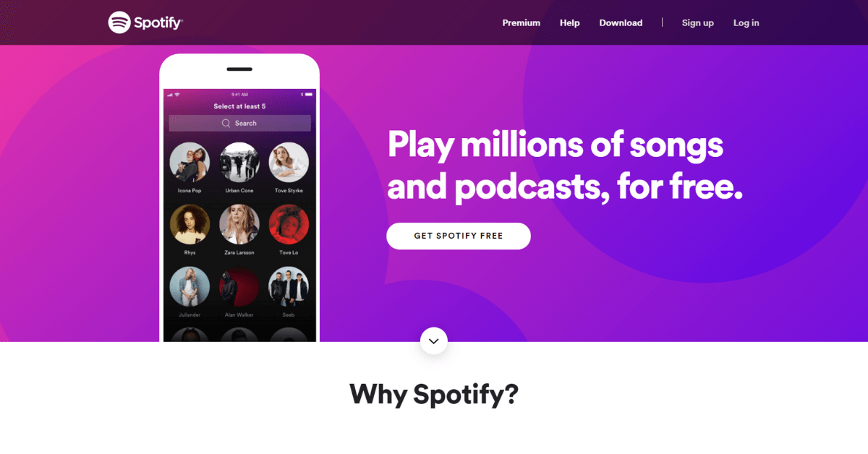Screen dimensions: 868x454
Task: Select the Icona Pop artist avatar
Action: tap(190, 162)
